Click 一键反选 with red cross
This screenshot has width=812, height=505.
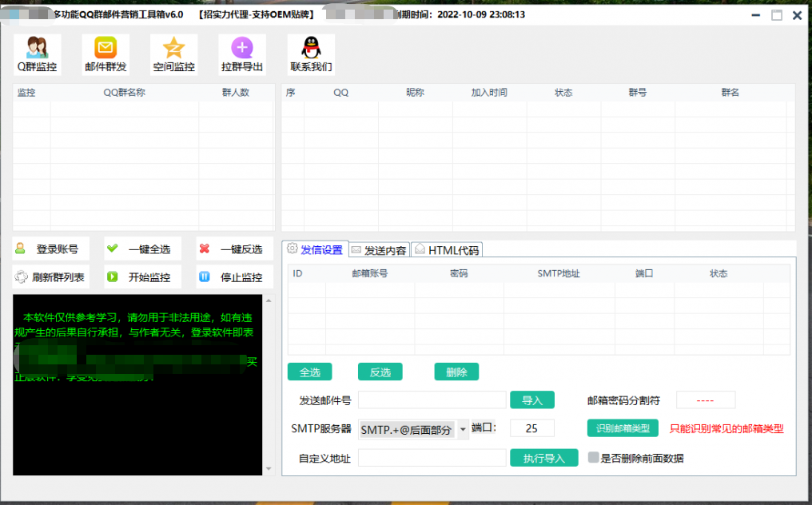click(235, 249)
